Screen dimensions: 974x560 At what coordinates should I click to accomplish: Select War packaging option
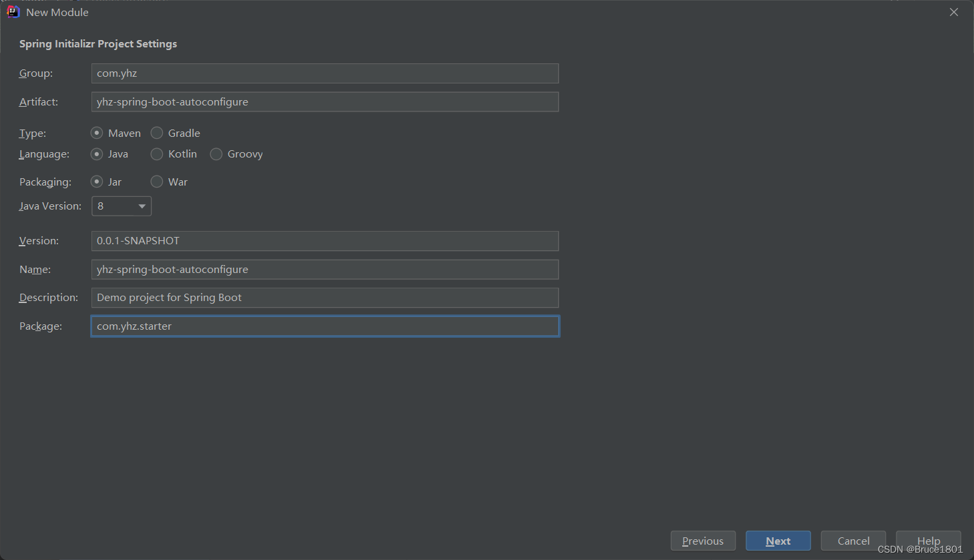[157, 182]
